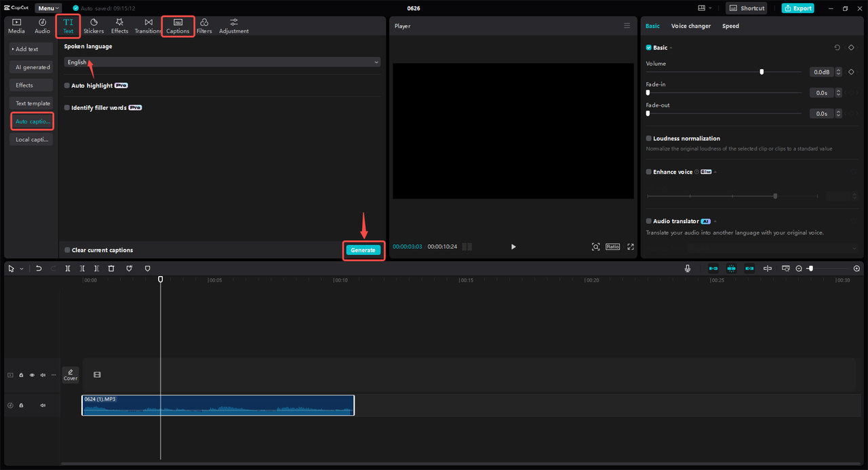The width and height of the screenshot is (868, 470).
Task: Click the Export button
Action: (x=797, y=8)
